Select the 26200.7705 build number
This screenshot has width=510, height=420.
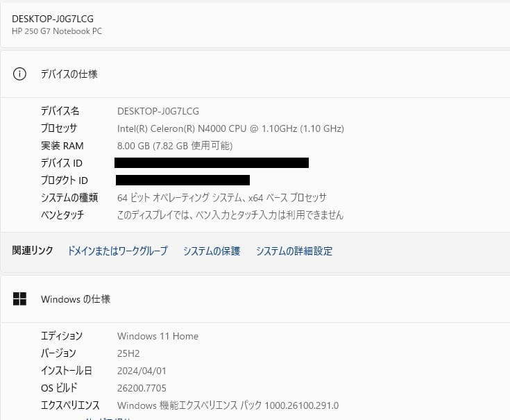click(142, 388)
